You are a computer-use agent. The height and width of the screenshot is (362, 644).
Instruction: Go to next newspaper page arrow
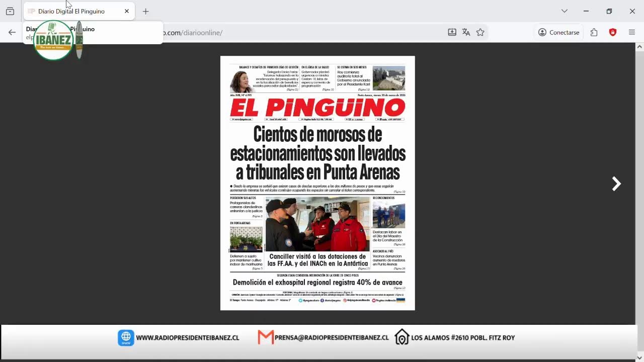pyautogui.click(x=616, y=184)
